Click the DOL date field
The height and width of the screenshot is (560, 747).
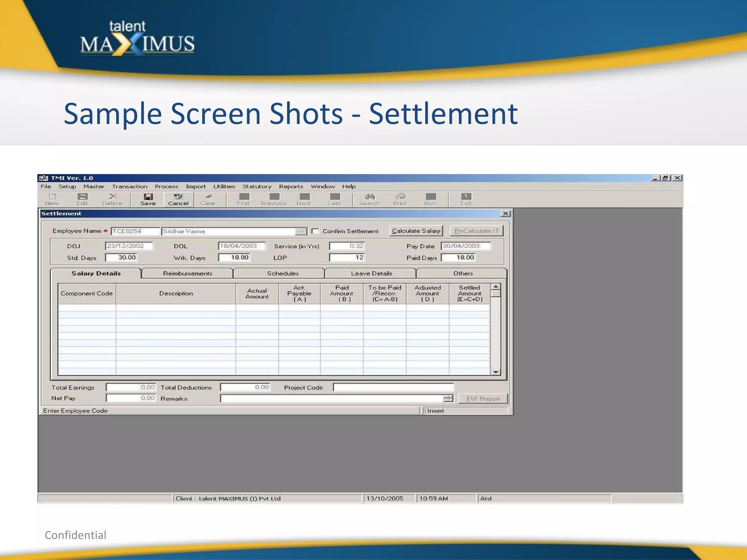click(241, 246)
